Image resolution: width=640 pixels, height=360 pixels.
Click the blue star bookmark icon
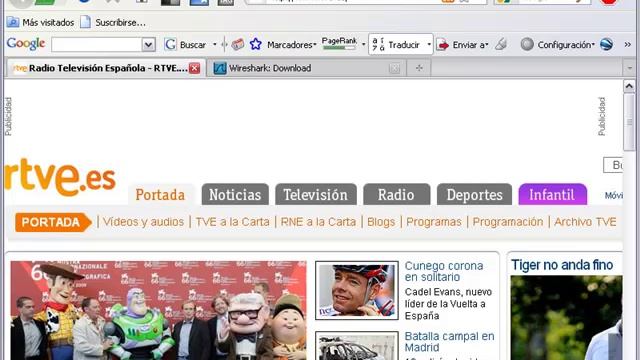point(256,44)
